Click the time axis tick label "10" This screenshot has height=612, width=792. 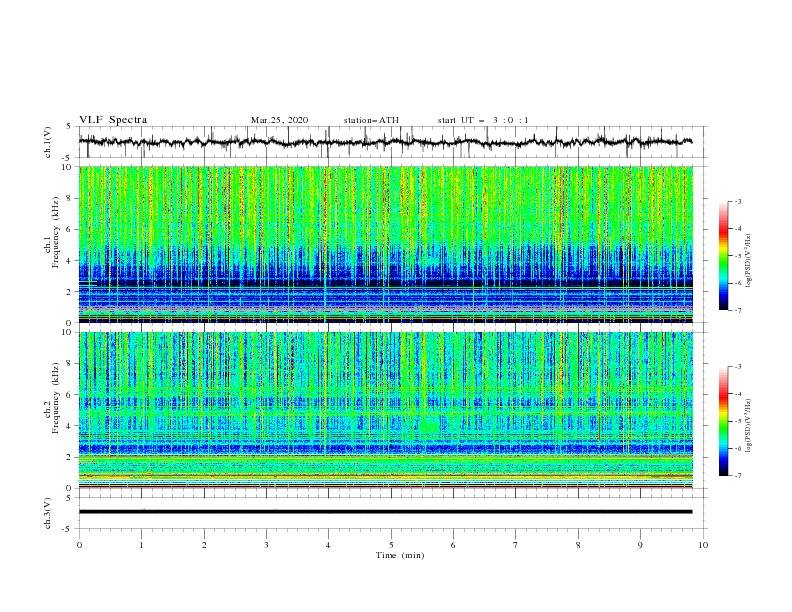tap(703, 545)
